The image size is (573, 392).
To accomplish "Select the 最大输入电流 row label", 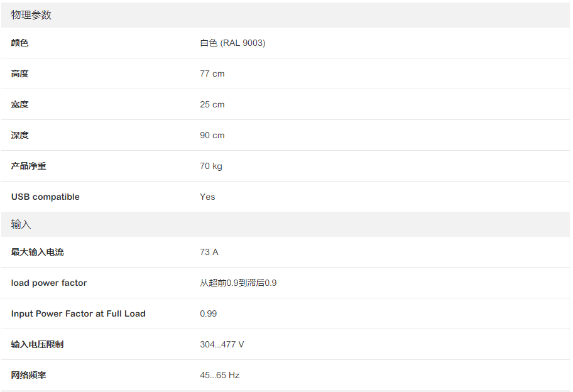I will tap(37, 252).
